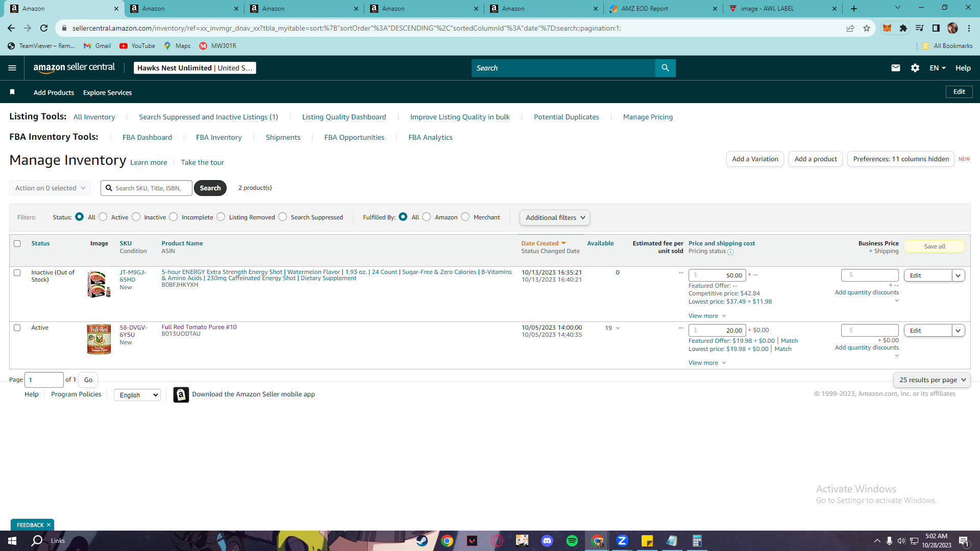Screen dimensions: 980x551
Task: Expand the available quantity 19 chevron
Action: coord(618,328)
